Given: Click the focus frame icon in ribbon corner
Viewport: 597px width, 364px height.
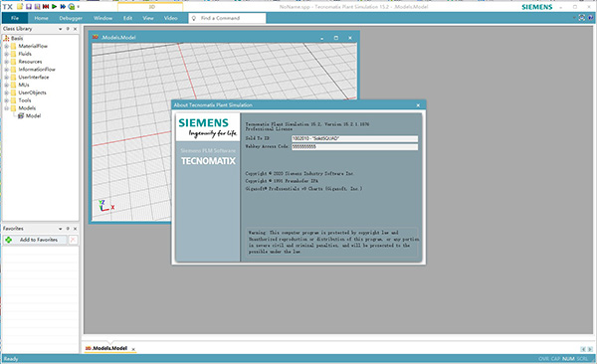Looking at the screenshot, I should coord(582,18).
